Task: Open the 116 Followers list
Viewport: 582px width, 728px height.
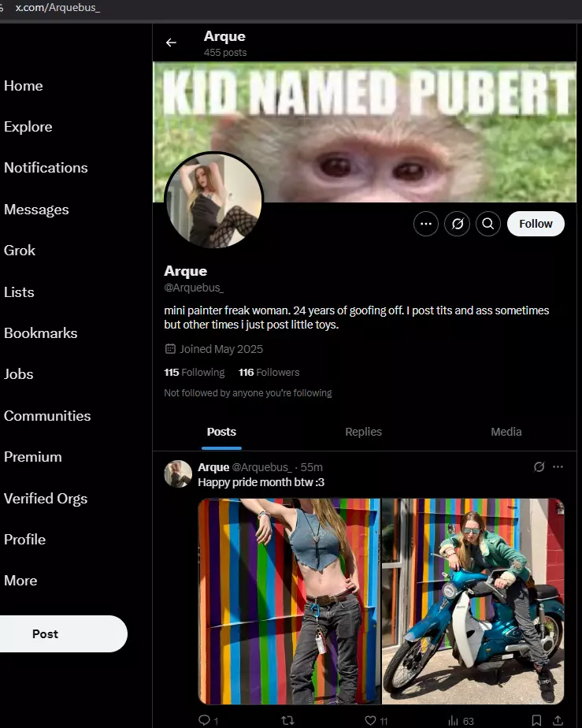Action: click(x=269, y=373)
